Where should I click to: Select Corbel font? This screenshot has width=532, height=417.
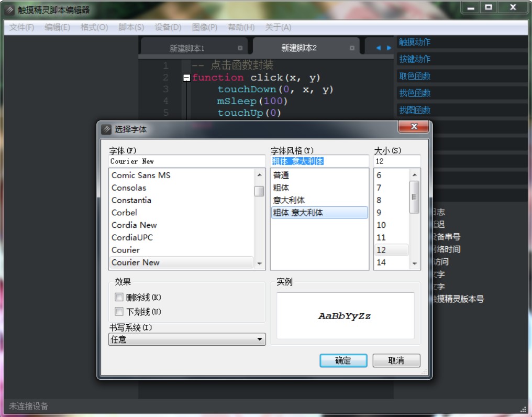point(182,213)
